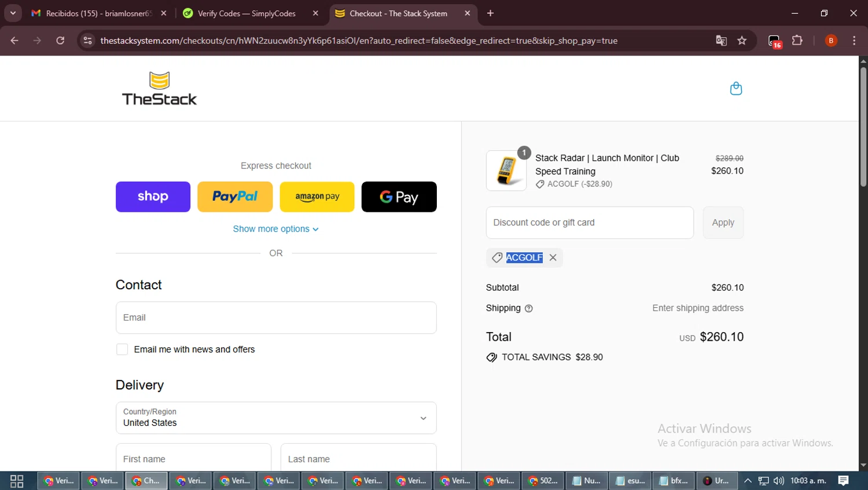Open the Country/Region dropdown
Screen dimensions: 868x490
click(x=276, y=418)
